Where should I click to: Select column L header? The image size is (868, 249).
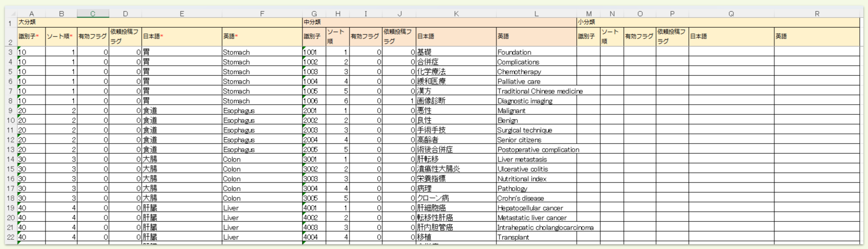click(536, 14)
